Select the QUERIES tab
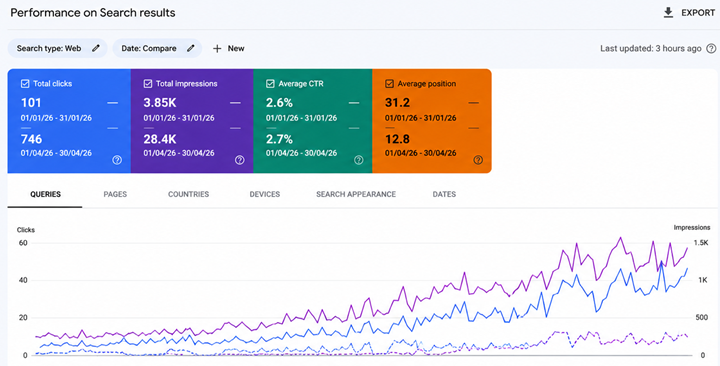This screenshot has height=366, width=720. click(45, 194)
